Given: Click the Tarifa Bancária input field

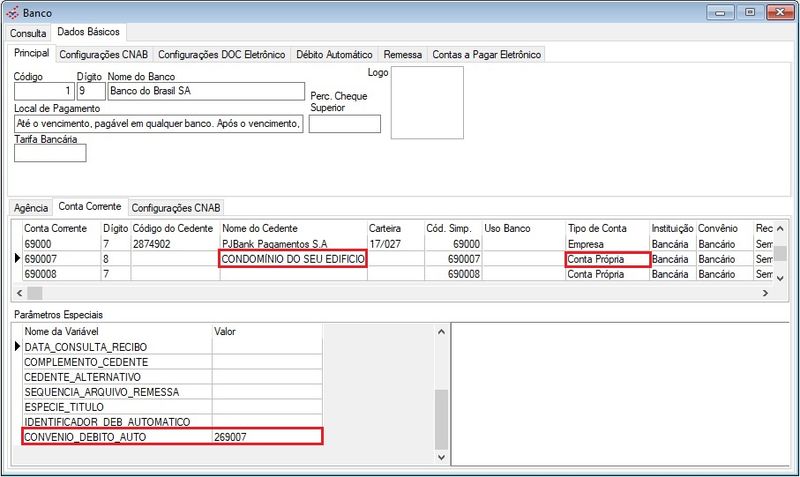Looking at the screenshot, I should pyautogui.click(x=50, y=153).
